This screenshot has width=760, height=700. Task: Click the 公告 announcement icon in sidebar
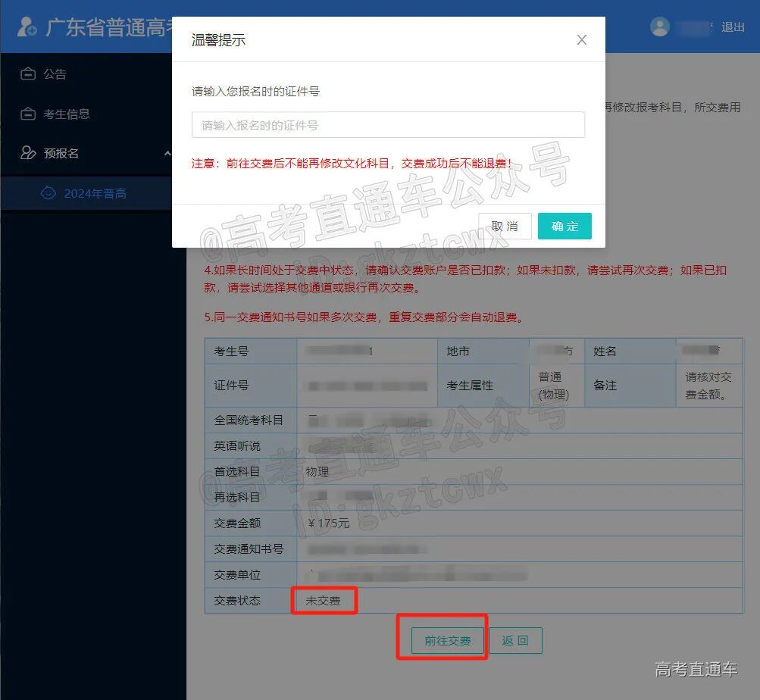click(26, 73)
